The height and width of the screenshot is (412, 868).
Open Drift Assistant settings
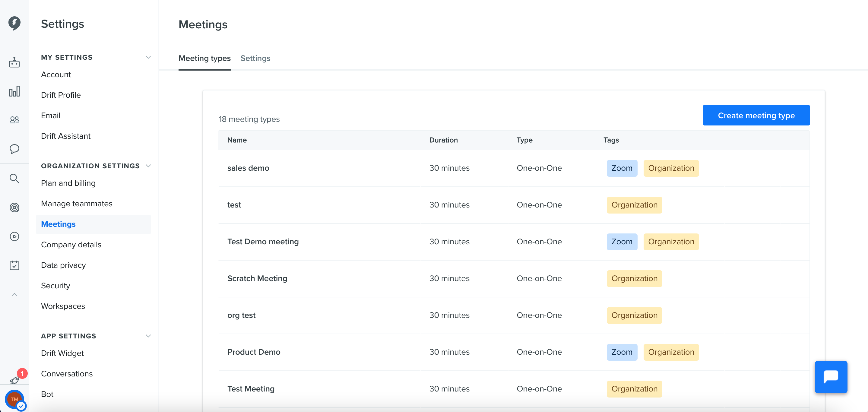coord(66,136)
